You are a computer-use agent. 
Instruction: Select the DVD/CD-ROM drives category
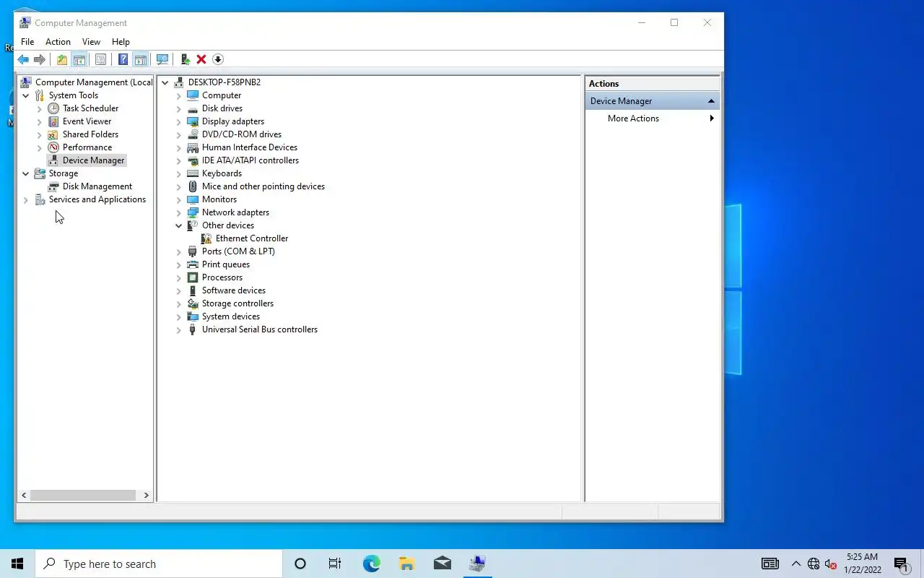242,134
